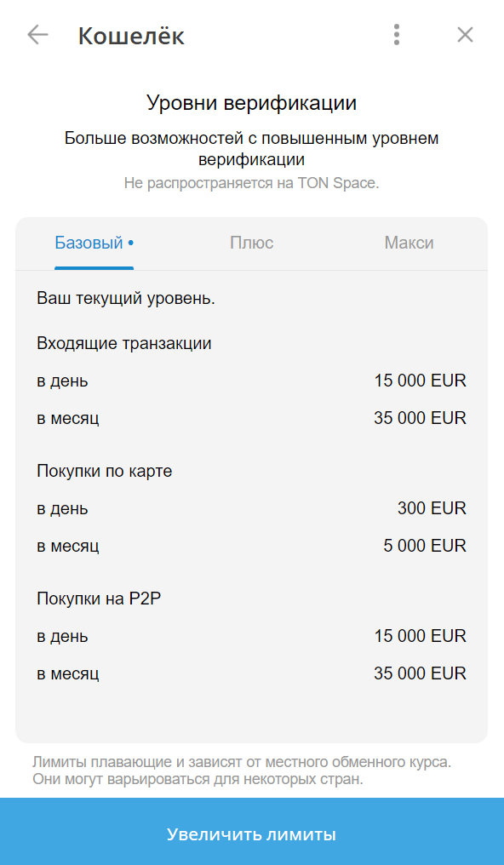The image size is (504, 865).
Task: Click the 15 000 EUR daily P2P limit
Action: 420,636
